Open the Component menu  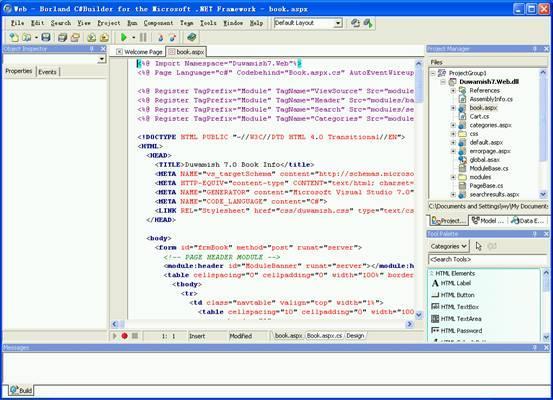(158, 23)
